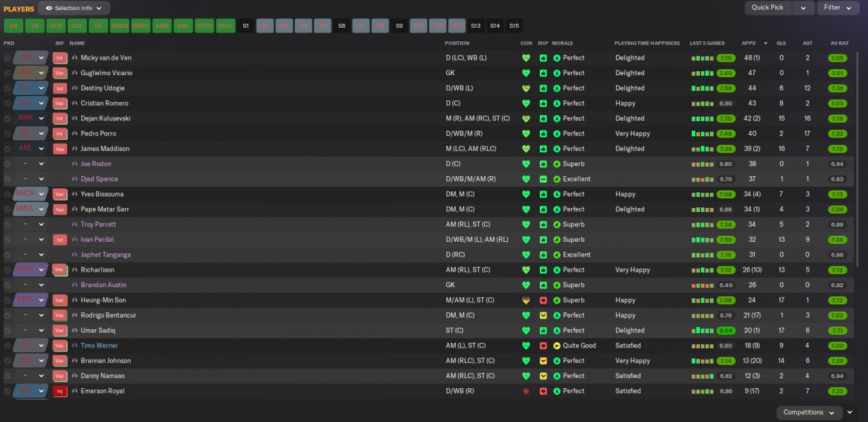Click the morale icon for Joe Rodon
Screen dimensions: 868x422
557,164
